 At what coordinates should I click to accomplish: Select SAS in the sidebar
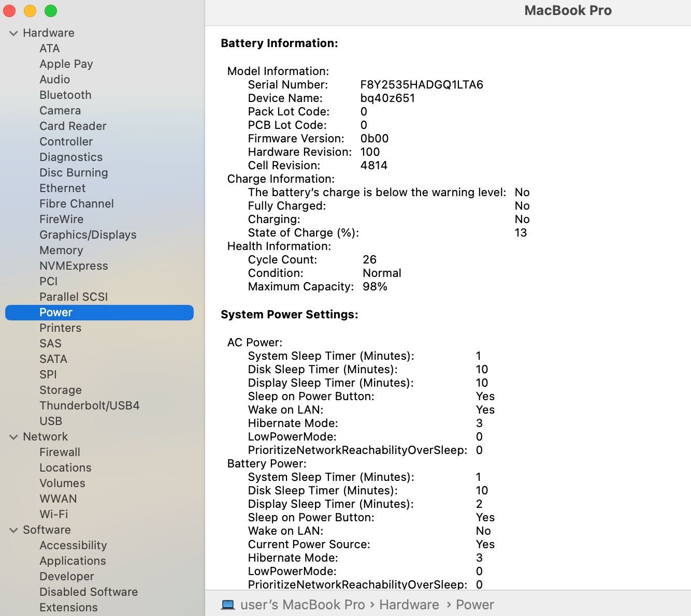[50, 343]
